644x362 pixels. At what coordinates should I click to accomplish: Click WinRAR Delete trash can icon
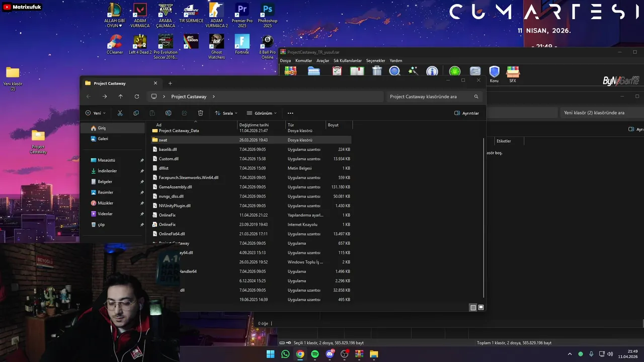[377, 71]
